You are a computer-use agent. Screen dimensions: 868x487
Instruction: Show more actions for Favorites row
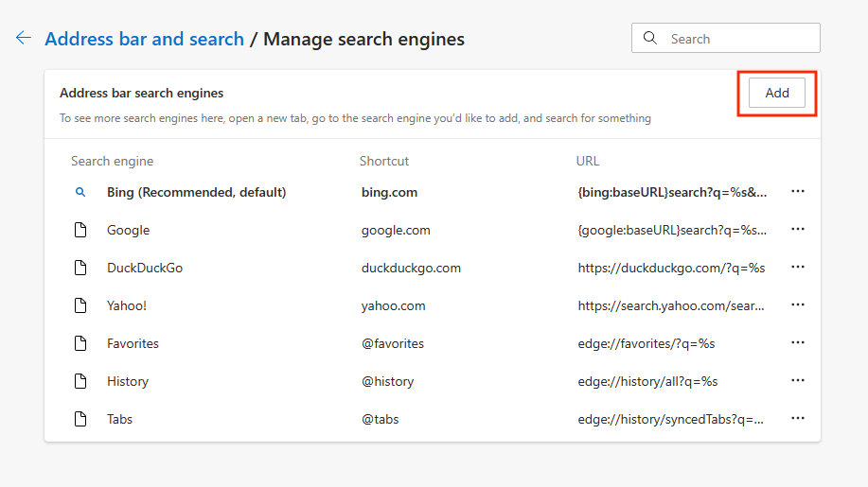[798, 343]
